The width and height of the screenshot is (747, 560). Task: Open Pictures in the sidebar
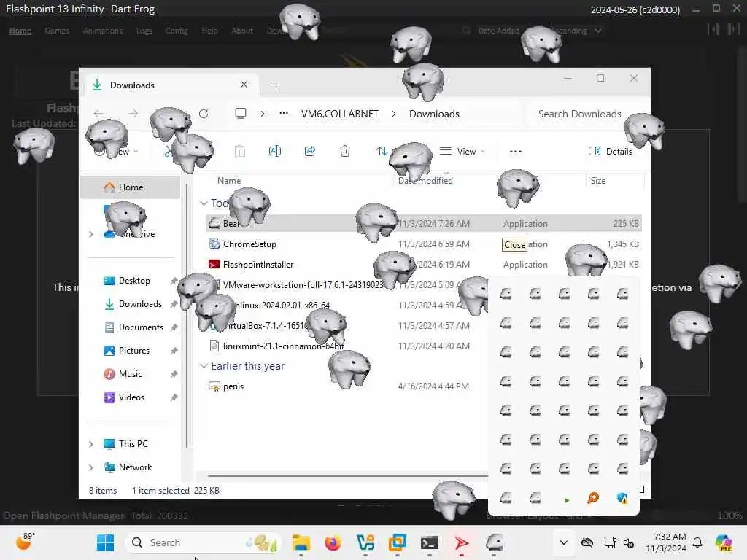click(x=134, y=351)
